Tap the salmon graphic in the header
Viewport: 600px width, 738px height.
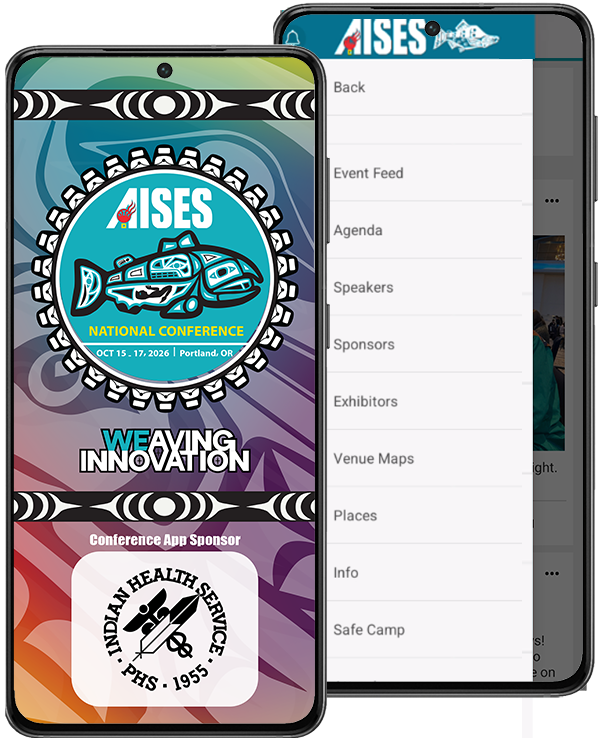(466, 35)
